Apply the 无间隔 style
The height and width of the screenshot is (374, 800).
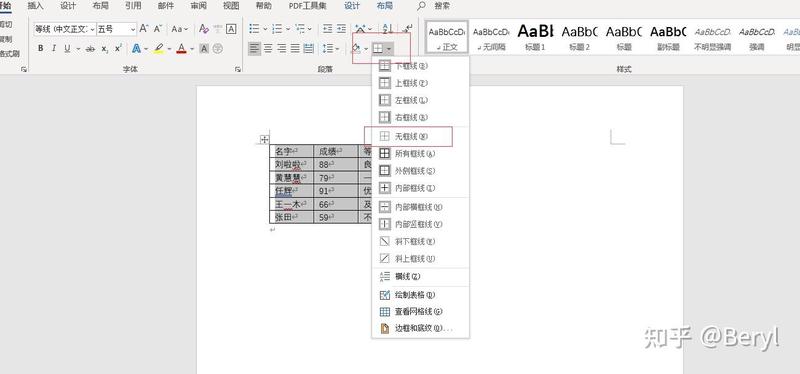click(491, 37)
